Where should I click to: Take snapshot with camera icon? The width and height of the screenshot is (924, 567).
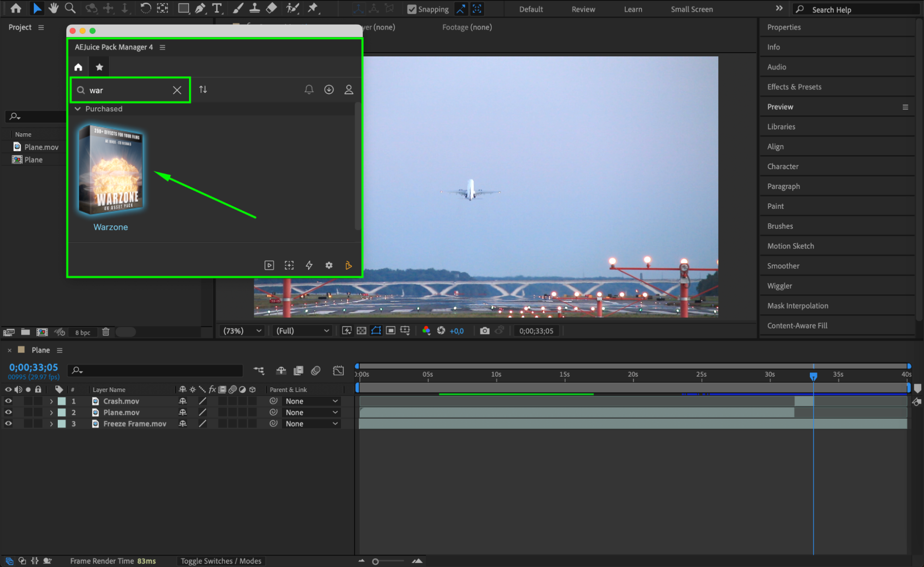pyautogui.click(x=484, y=331)
